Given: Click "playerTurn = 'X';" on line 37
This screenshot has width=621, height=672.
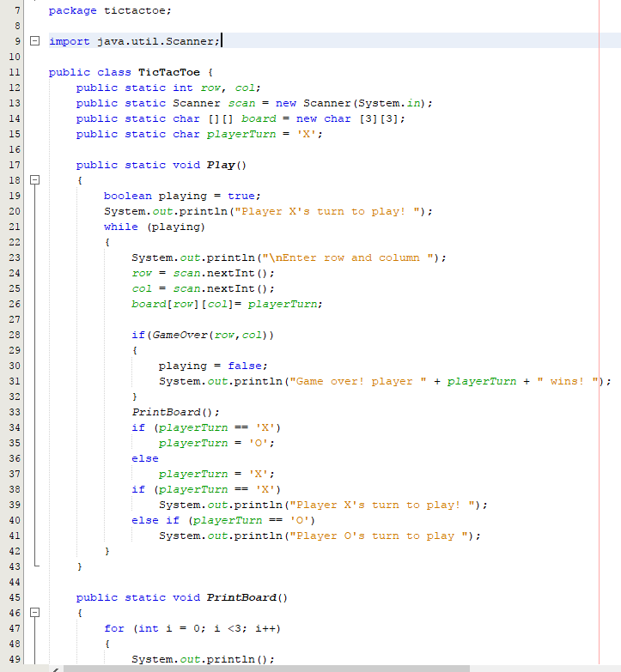Looking at the screenshot, I should coord(216,474).
